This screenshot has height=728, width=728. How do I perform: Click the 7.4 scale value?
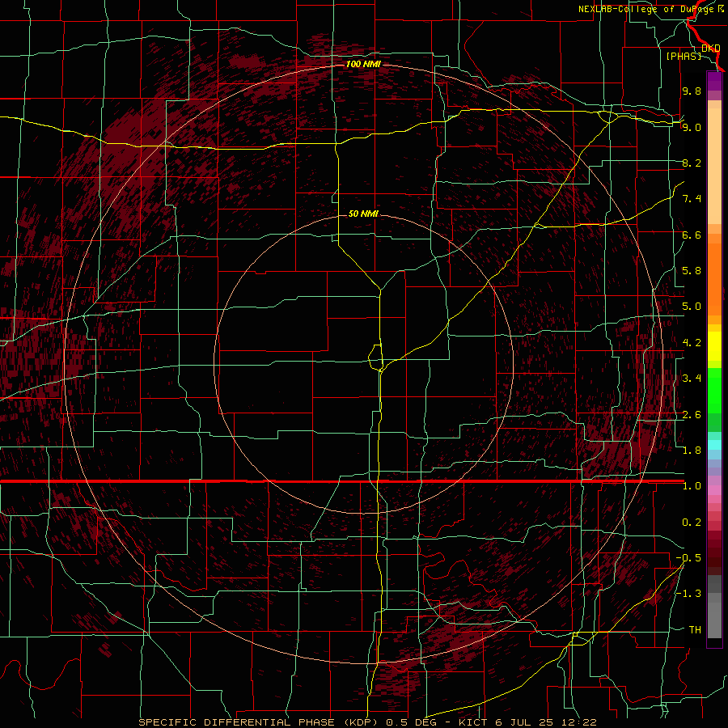tap(692, 199)
